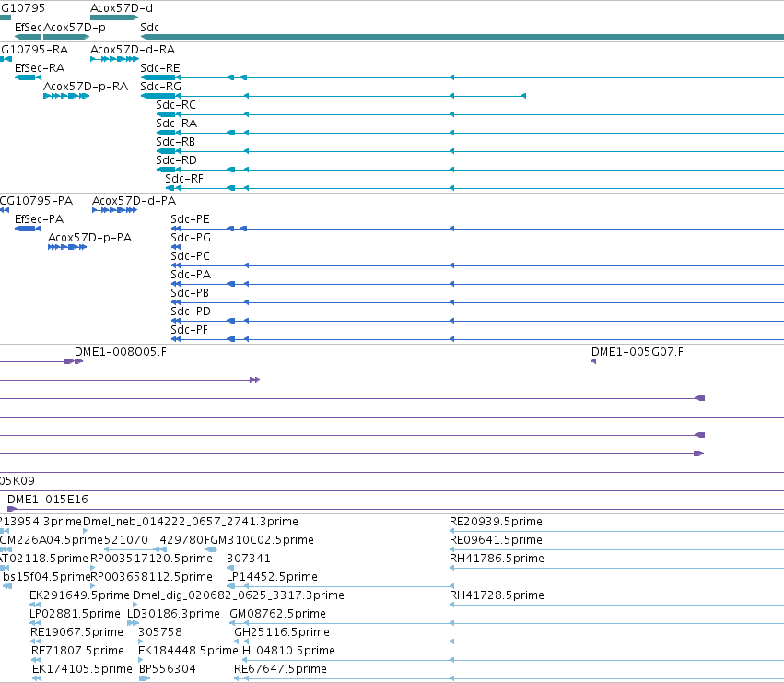The height and width of the screenshot is (683, 784).
Task: Select the Acox57D-p-PA protein label
Action: (89, 238)
